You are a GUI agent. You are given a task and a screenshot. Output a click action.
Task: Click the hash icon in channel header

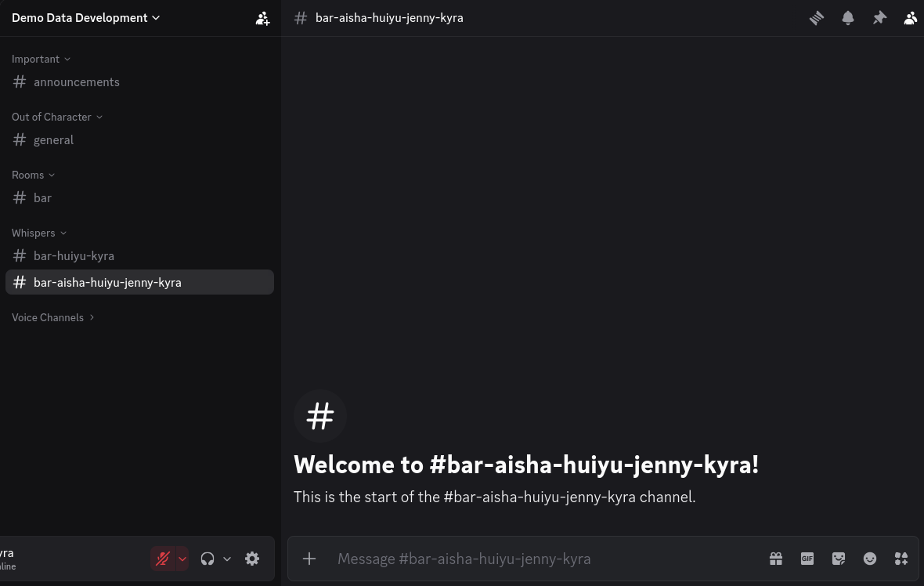tap(301, 18)
